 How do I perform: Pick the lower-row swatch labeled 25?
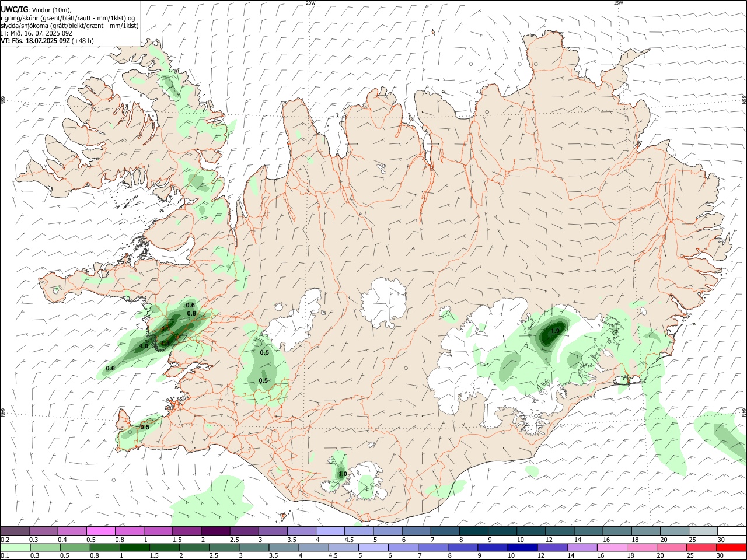[701, 547]
